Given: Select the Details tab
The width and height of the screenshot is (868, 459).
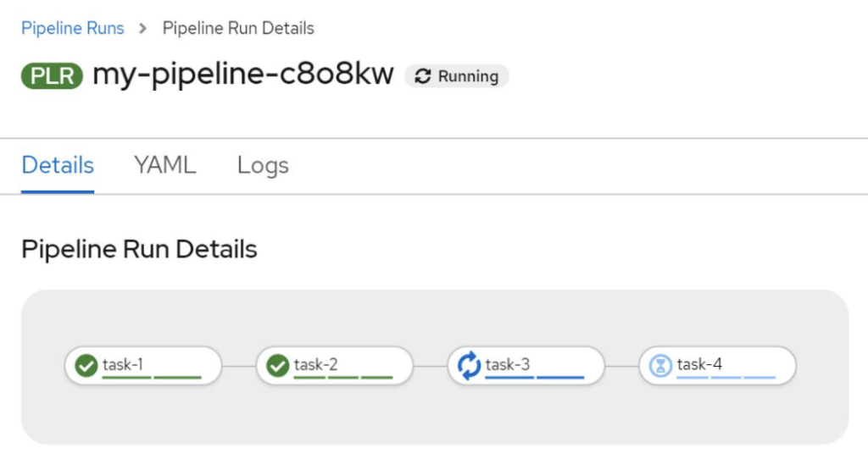Looking at the screenshot, I should (x=58, y=165).
